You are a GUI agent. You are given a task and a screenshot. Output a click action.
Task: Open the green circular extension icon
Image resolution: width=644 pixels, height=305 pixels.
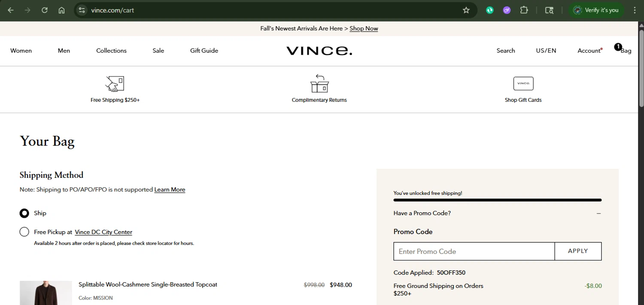tap(490, 10)
